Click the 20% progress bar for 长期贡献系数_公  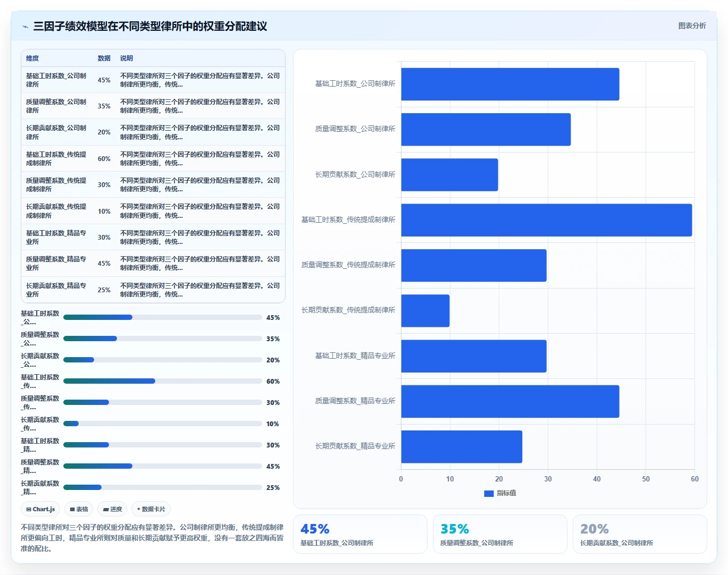[163, 360]
